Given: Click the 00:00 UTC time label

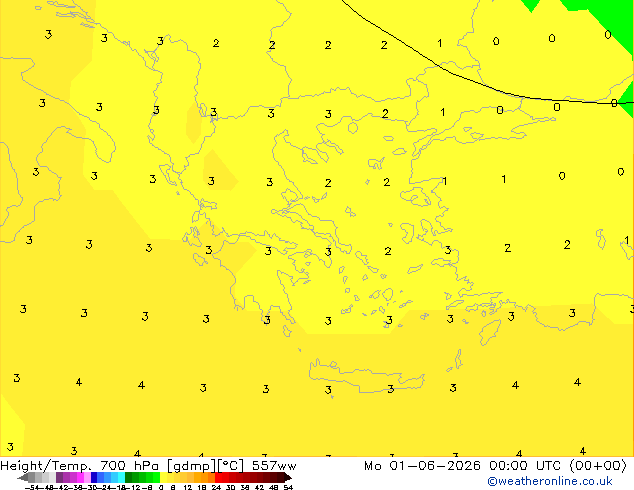Looking at the screenshot, I should coord(525,466).
